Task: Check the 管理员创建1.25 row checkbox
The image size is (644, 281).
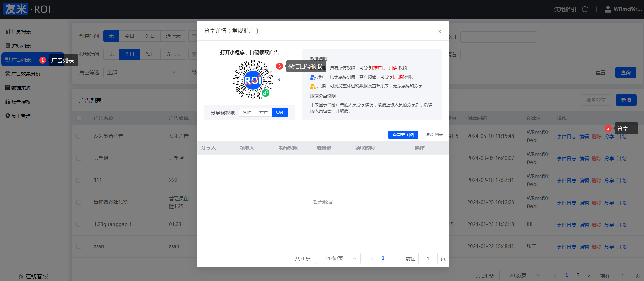Action: coord(79,202)
